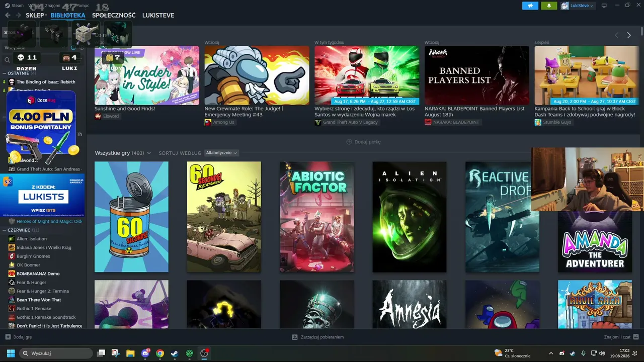Open the Steam menu
Screen dimensions: 644x362
(17, 6)
